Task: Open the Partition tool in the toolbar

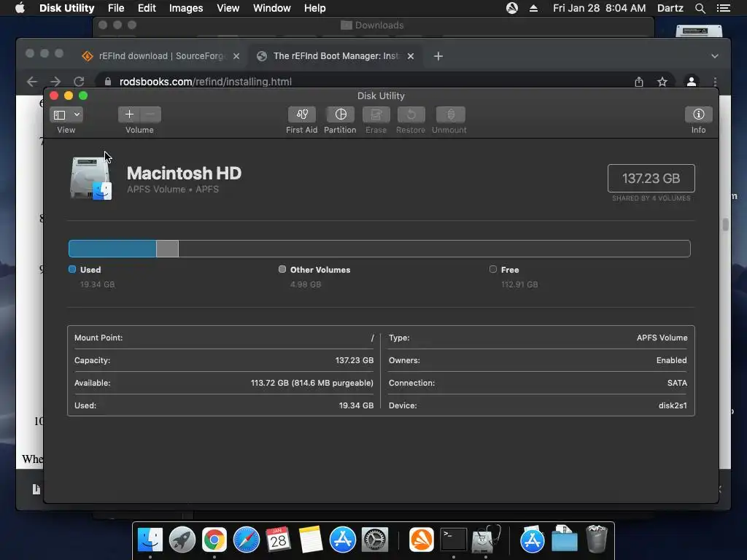Action: pos(340,114)
